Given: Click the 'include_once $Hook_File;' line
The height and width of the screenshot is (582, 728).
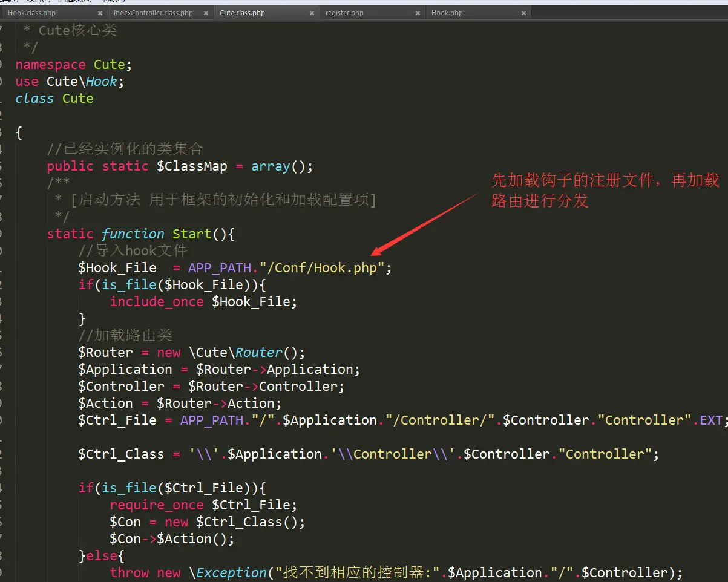Looking at the screenshot, I should 203,302.
